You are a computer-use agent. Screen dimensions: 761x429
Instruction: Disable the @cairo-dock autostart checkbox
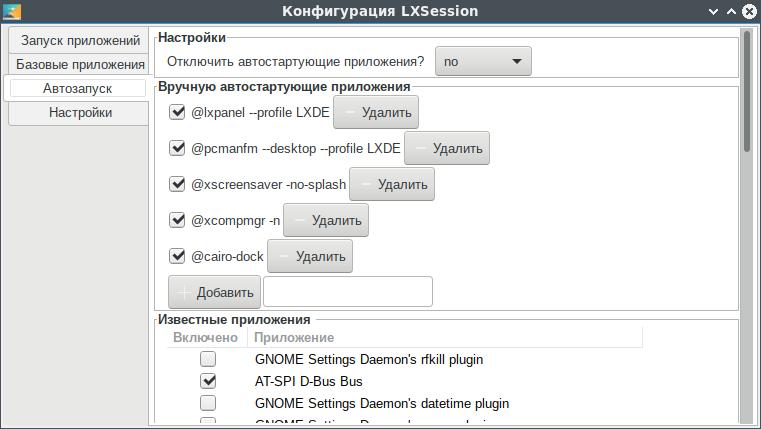[178, 257]
